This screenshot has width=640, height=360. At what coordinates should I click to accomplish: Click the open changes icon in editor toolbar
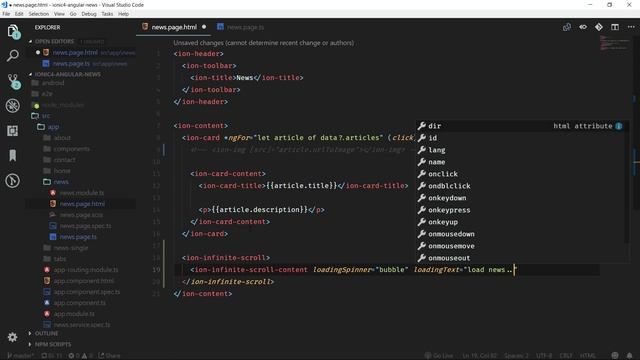[567, 27]
